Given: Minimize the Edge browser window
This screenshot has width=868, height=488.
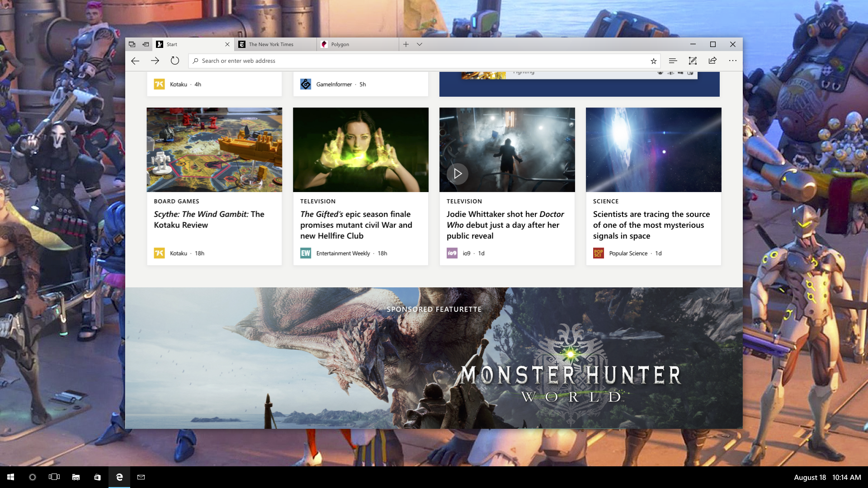Looking at the screenshot, I should tap(693, 44).
